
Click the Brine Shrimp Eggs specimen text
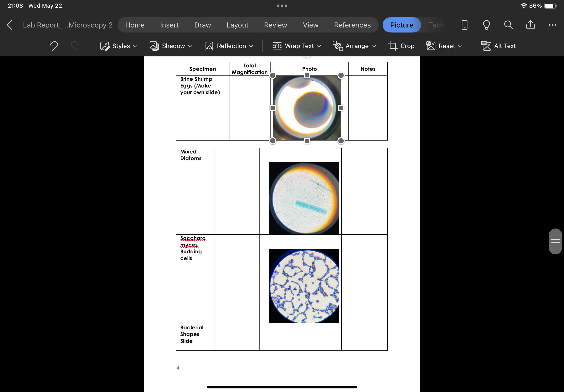200,86
